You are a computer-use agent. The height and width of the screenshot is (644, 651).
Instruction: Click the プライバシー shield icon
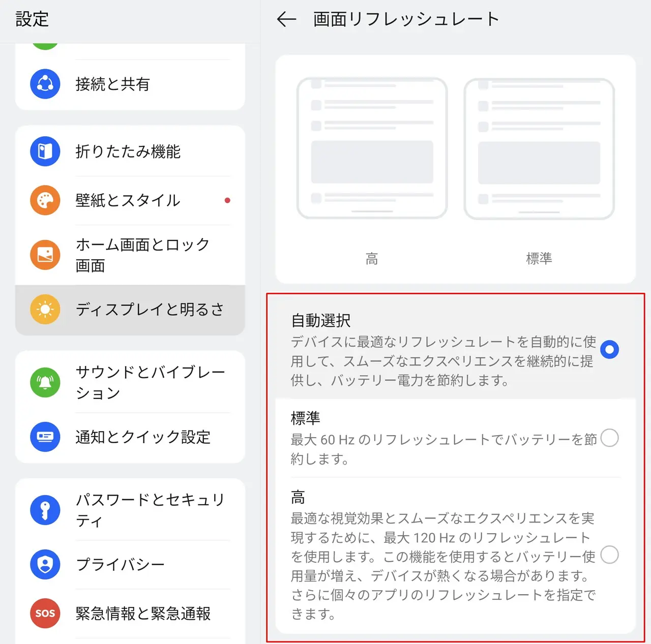pyautogui.click(x=45, y=564)
